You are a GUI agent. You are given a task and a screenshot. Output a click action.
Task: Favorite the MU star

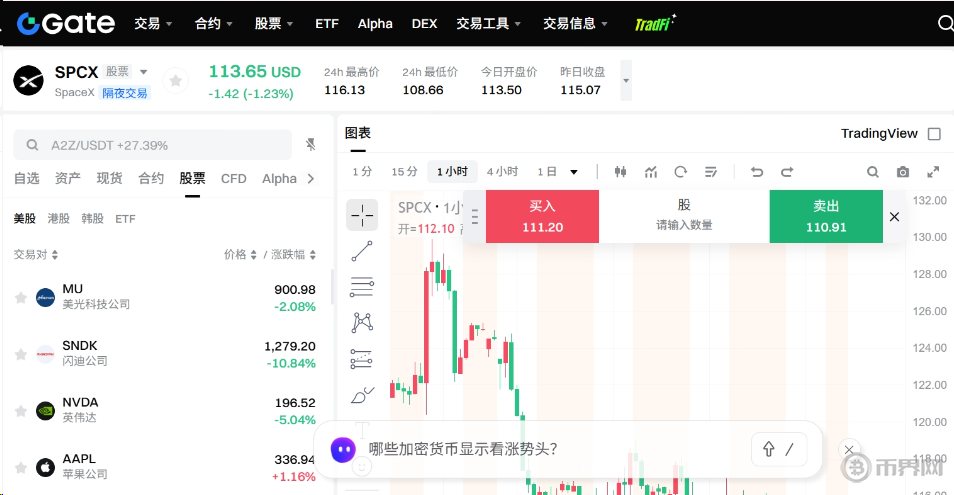coord(21,297)
